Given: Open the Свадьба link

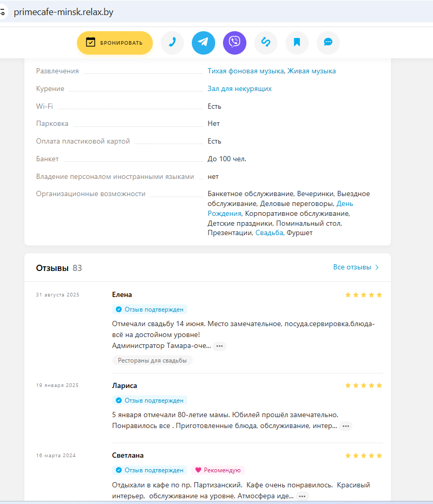Looking at the screenshot, I should click(x=269, y=232).
